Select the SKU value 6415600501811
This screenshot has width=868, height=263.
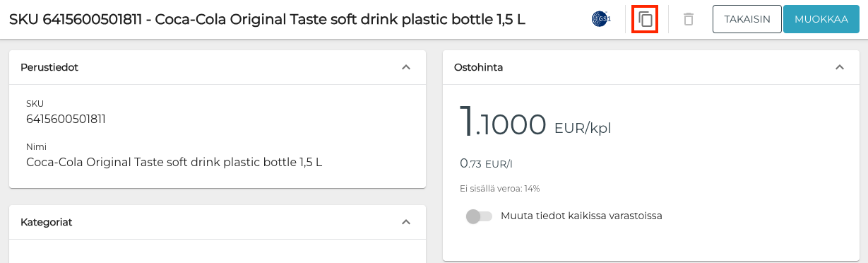click(66, 119)
